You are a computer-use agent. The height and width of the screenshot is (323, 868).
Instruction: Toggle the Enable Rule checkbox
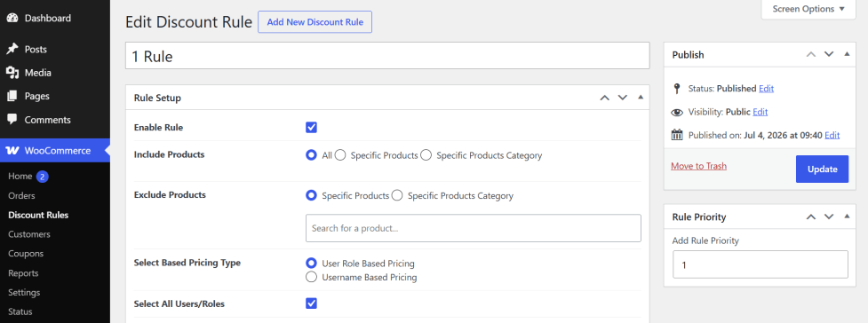coord(311,128)
